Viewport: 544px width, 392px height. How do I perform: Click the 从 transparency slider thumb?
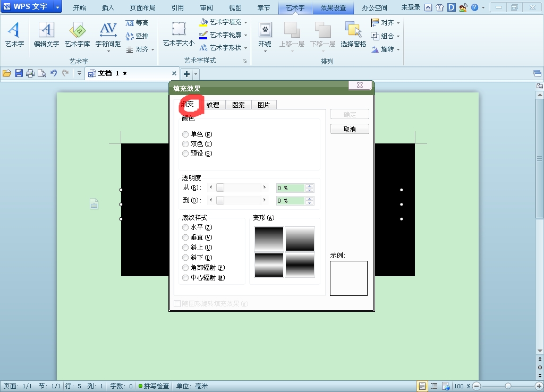pos(220,188)
